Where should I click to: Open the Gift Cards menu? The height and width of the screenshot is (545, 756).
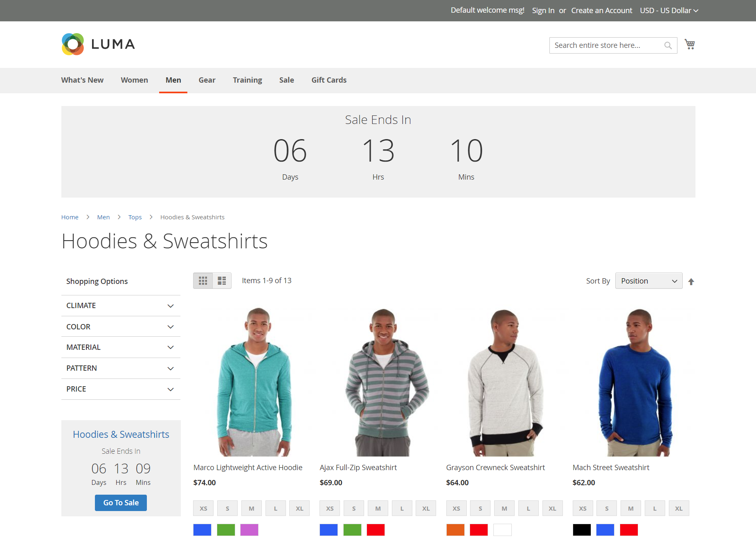pos(329,80)
